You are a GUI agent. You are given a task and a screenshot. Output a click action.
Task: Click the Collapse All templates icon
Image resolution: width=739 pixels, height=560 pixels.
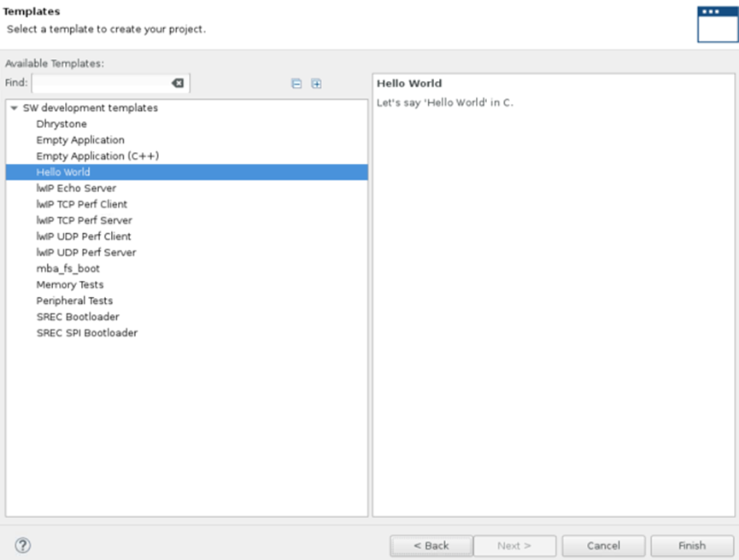(296, 84)
